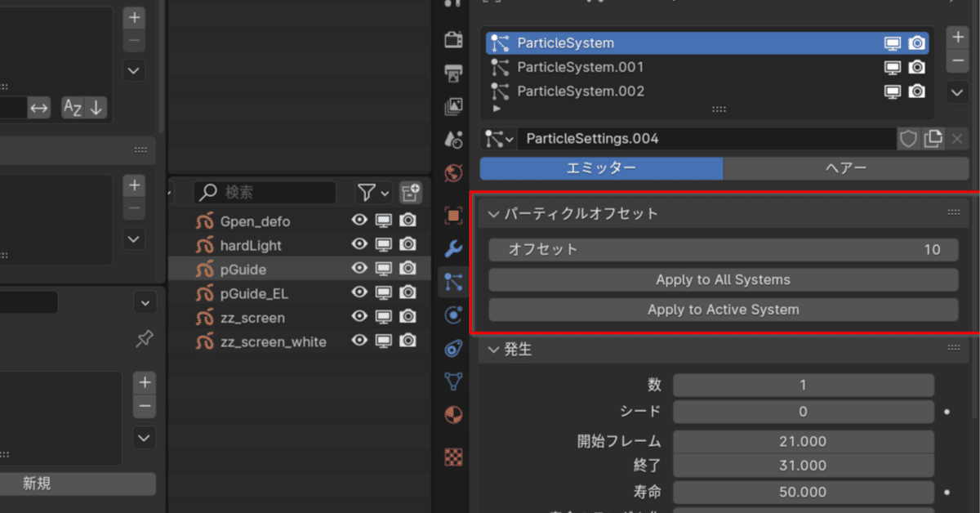Toggle hardLight visibility eye icon
This screenshot has width=980, height=513.
[x=359, y=244]
